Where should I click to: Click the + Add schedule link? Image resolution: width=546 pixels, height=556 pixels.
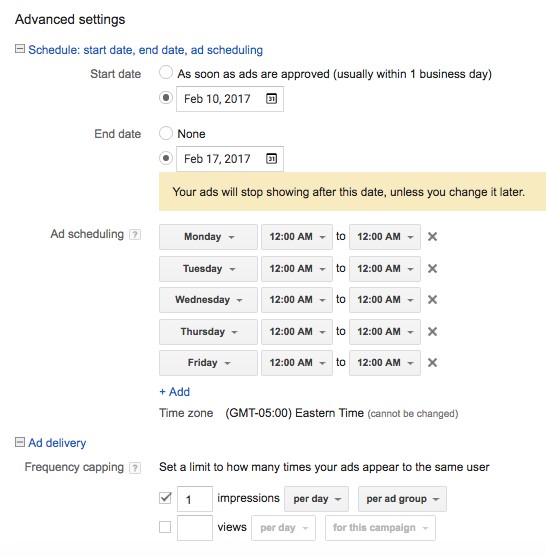pyautogui.click(x=174, y=392)
